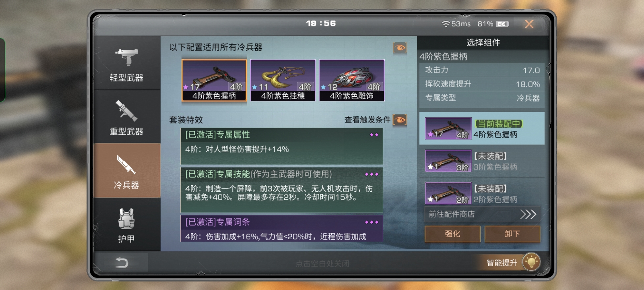Expand the 专属词条 set effect panel
This screenshot has width=644, height=290.
pyautogui.click(x=282, y=228)
